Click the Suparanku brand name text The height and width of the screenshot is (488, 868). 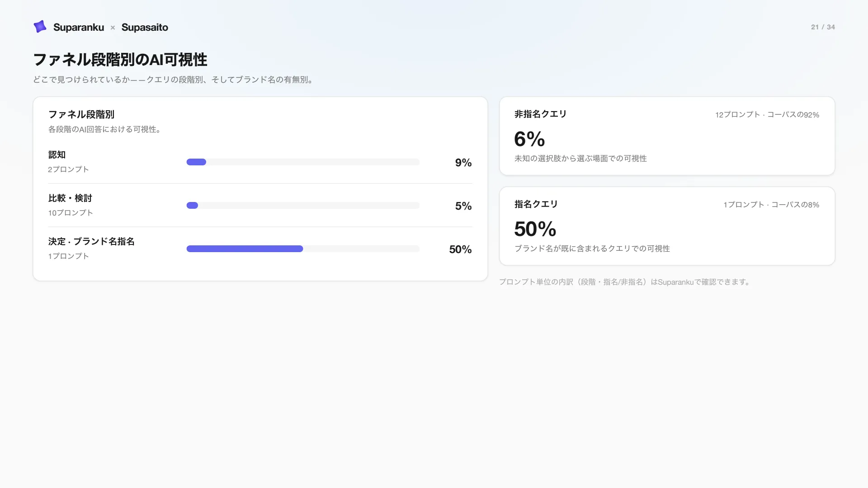coord(79,27)
